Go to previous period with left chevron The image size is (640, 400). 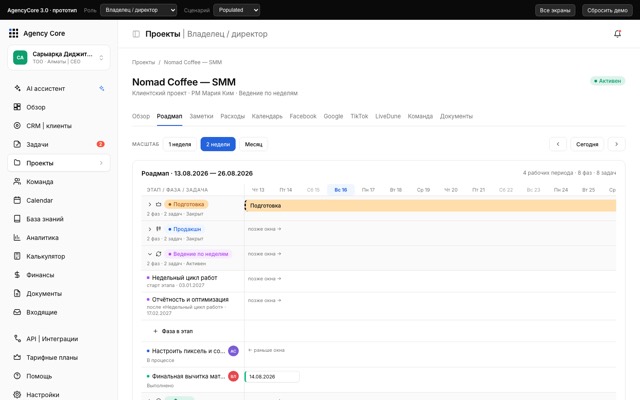pos(558,144)
